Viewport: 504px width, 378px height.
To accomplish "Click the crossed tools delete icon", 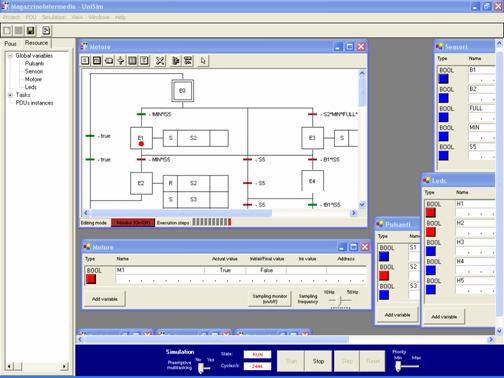I will [x=160, y=60].
